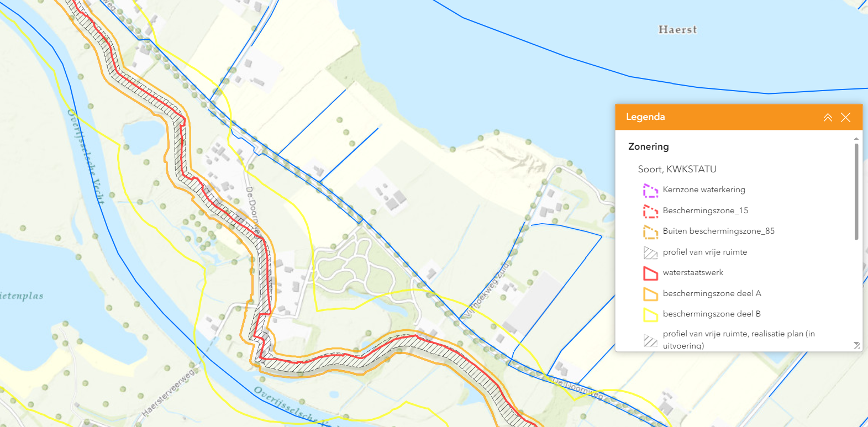Click the 'Zonering' layer heading
Viewport: 868px width, 427px height.
[x=649, y=146]
